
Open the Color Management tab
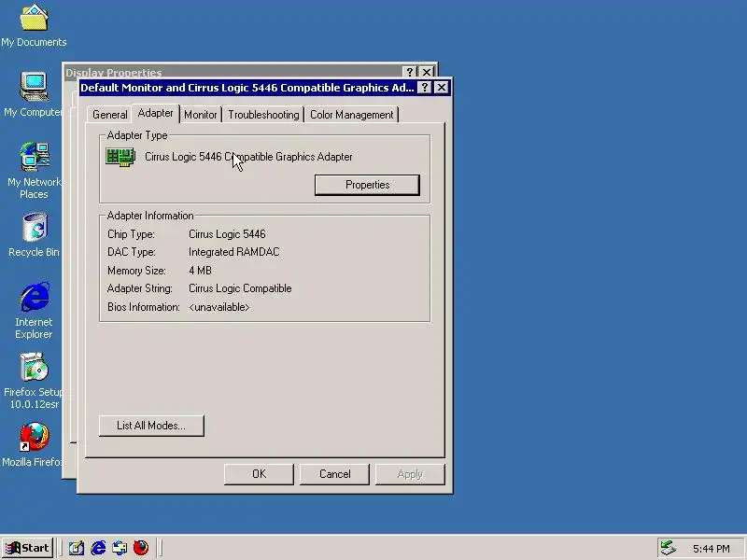tap(352, 115)
